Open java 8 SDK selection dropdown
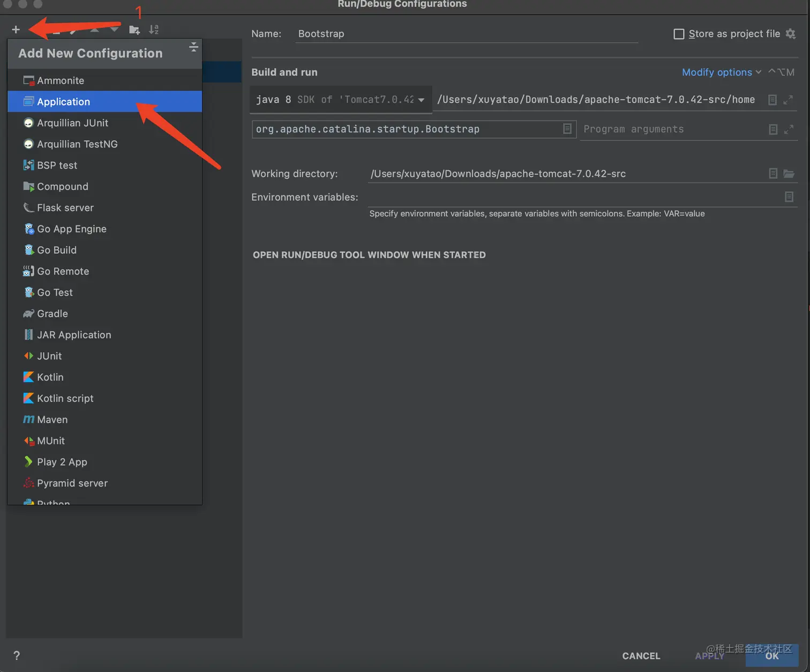 [x=341, y=100]
